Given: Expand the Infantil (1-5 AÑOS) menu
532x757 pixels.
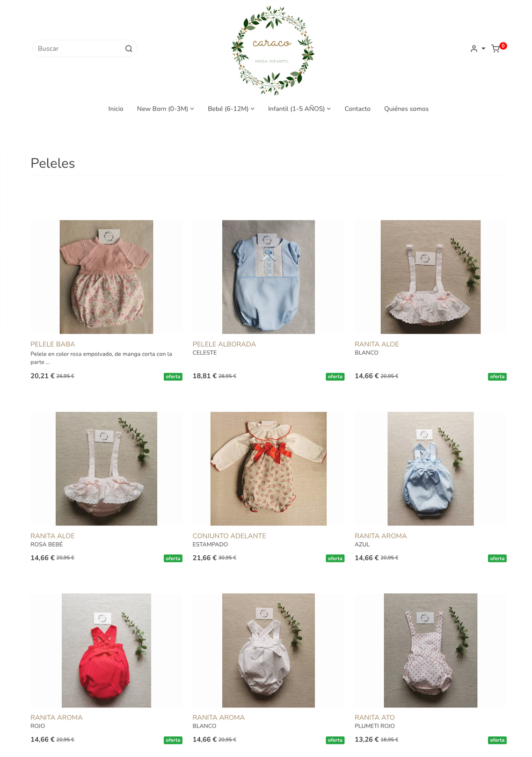Looking at the screenshot, I should (299, 109).
